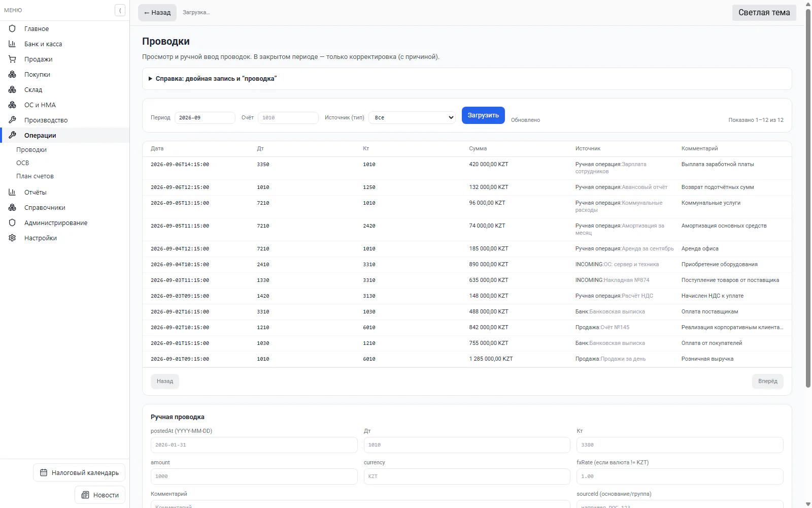This screenshot has width=812, height=508.
Task: Click the shield icon next to Главное
Action: click(x=12, y=28)
